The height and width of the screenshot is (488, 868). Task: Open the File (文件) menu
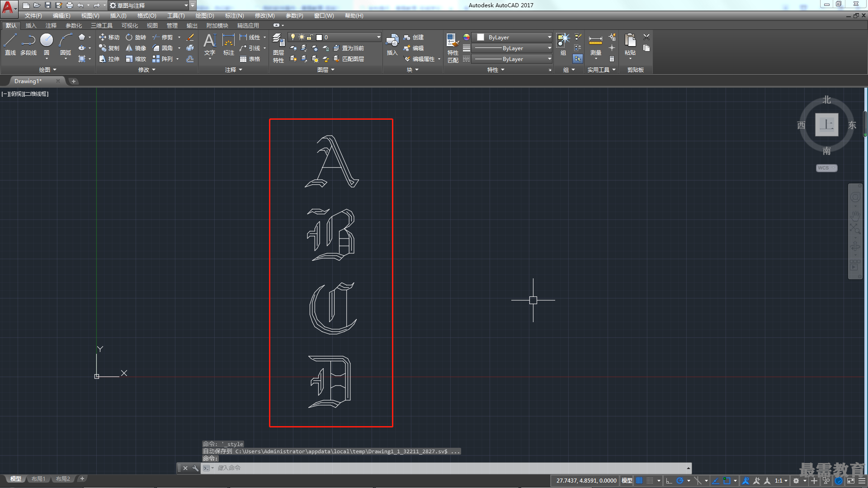click(33, 16)
